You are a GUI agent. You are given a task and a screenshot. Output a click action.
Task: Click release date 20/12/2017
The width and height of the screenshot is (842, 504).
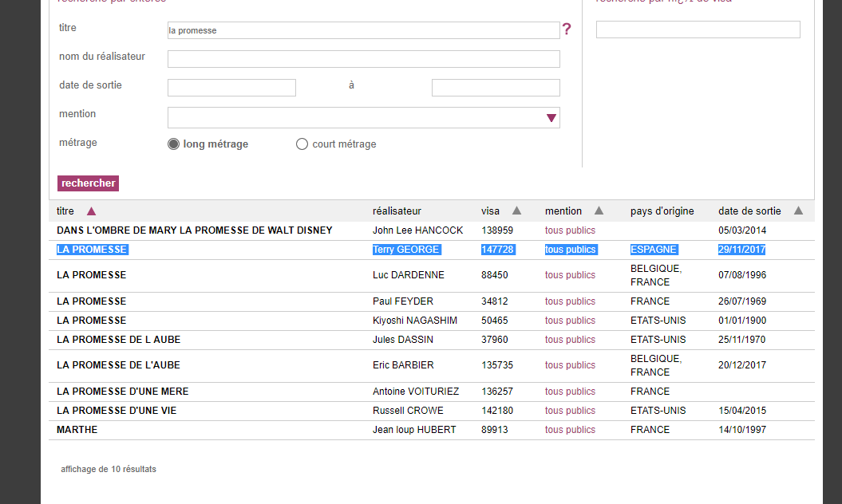point(742,365)
